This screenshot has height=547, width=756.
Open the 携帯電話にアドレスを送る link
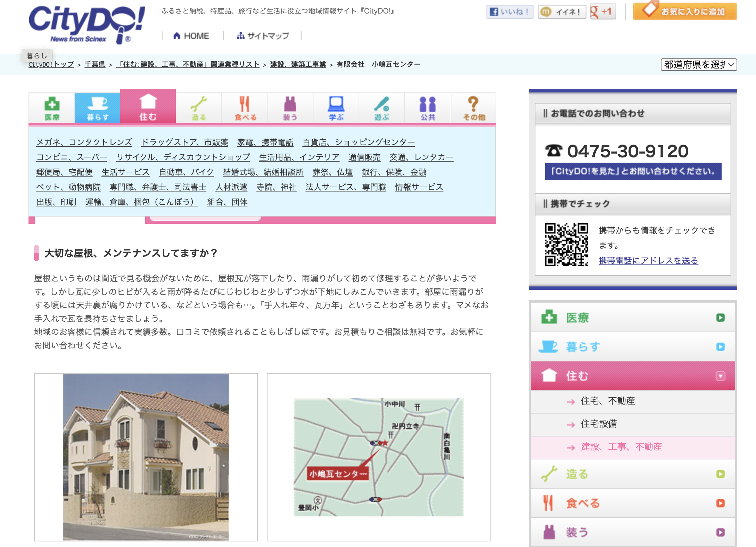tap(648, 261)
